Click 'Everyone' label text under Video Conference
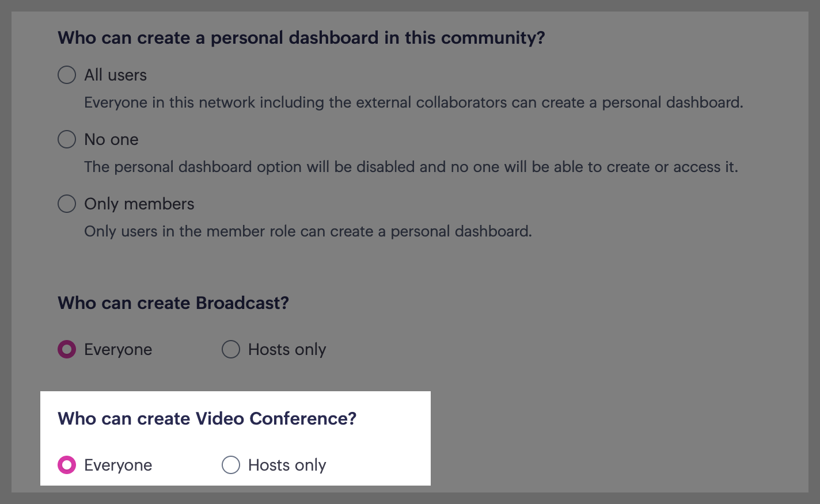 [118, 465]
